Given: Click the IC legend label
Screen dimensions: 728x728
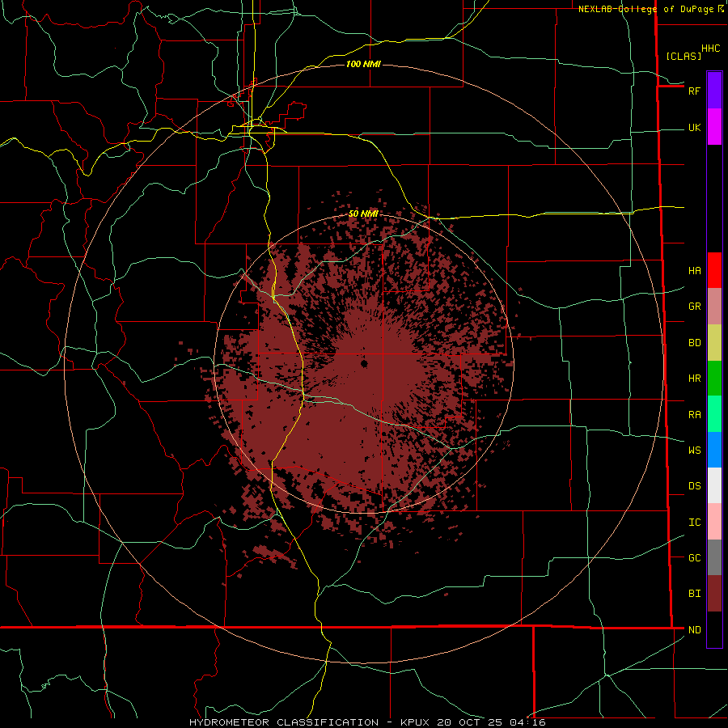Looking at the screenshot, I should [x=694, y=523].
